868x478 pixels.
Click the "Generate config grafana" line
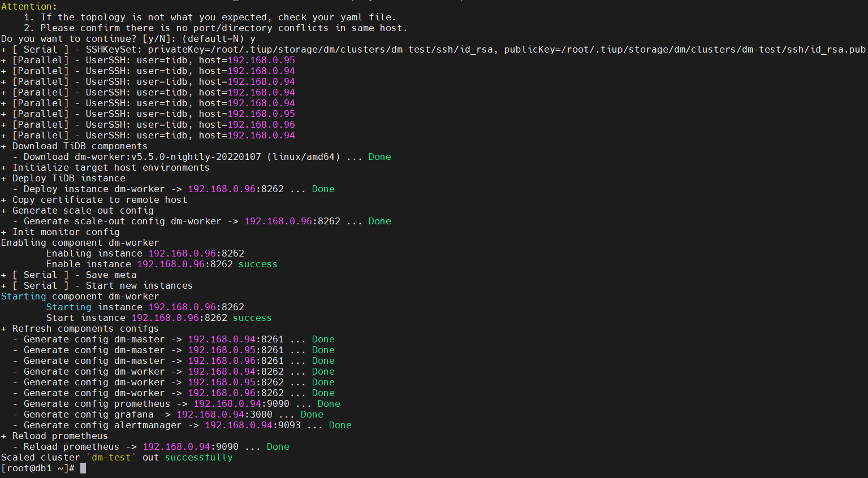(168, 415)
